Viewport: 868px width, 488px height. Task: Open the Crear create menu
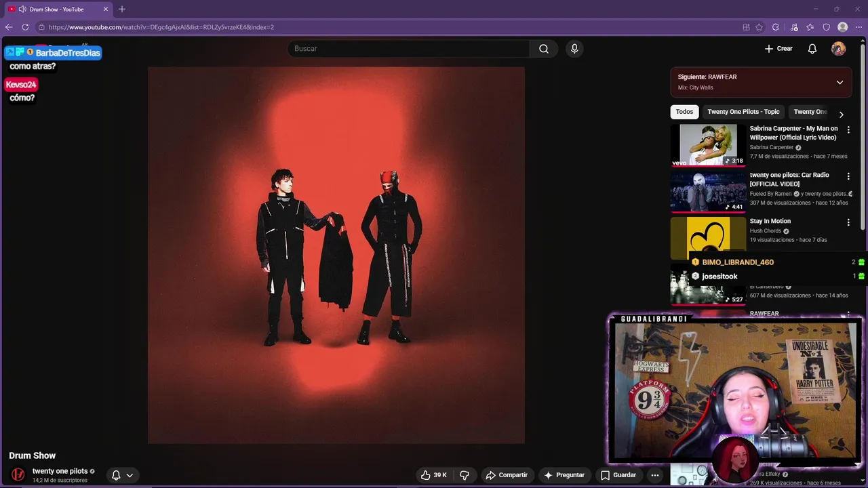click(778, 49)
